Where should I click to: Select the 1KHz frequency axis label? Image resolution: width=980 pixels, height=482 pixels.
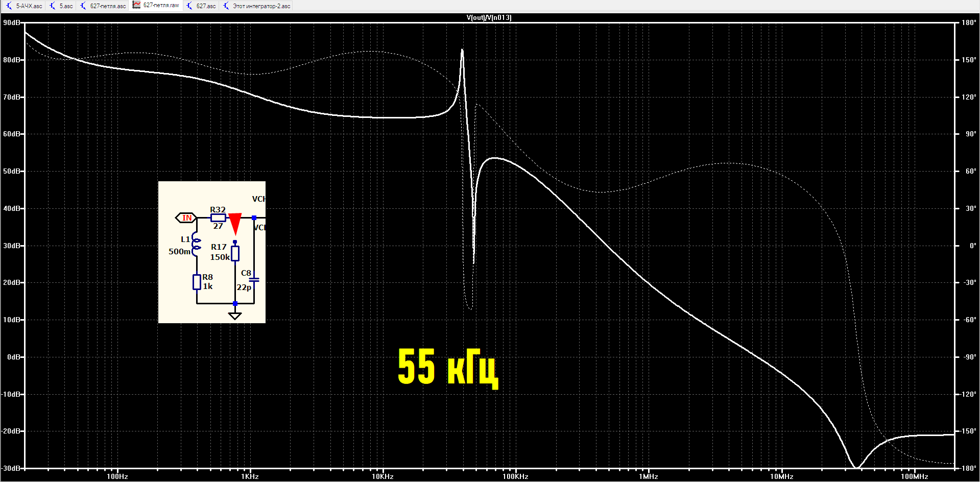(x=250, y=476)
